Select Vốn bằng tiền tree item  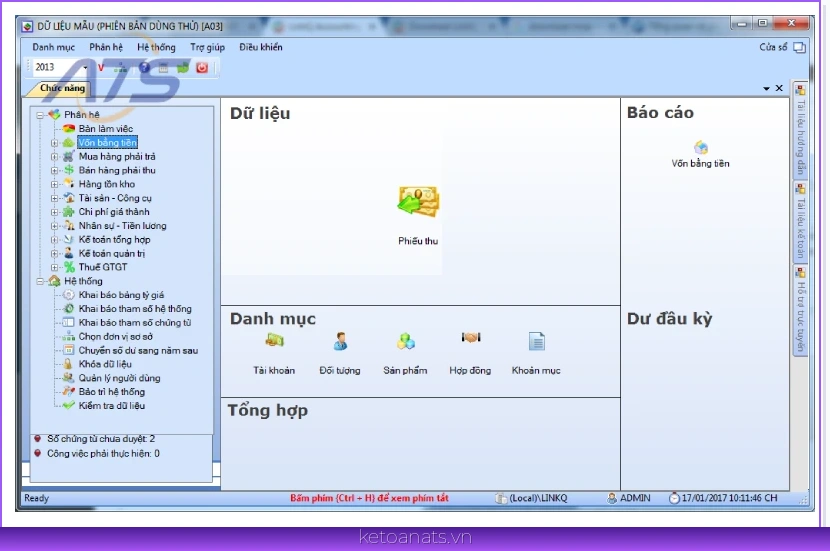[107, 142]
